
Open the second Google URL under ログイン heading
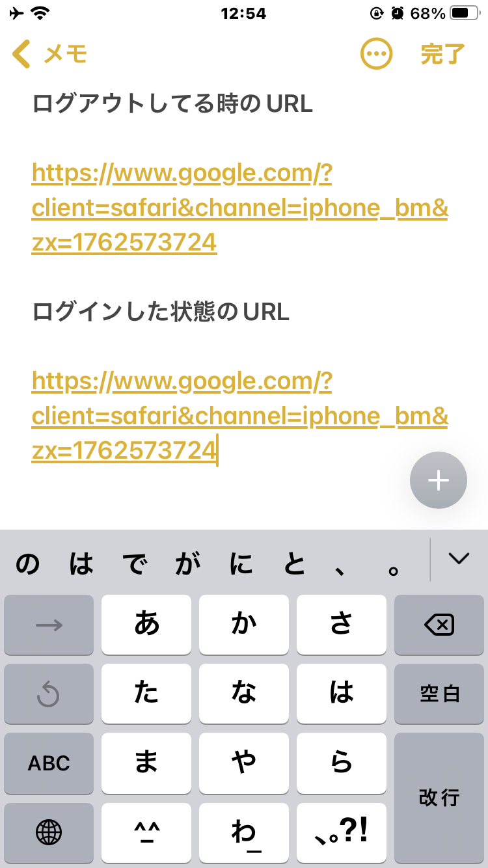[240, 416]
